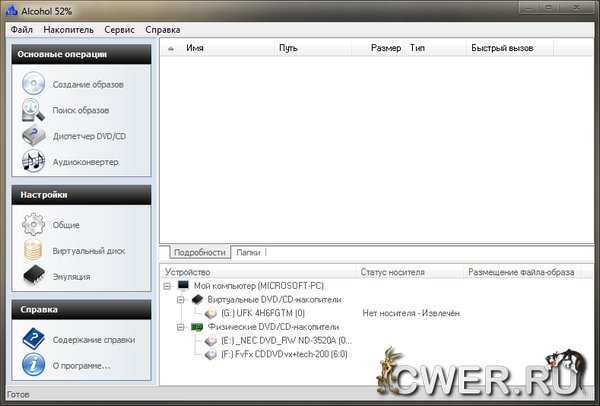Click the Нет носителя - Извлечён status
Screen dimensions: 600x406
click(x=411, y=313)
